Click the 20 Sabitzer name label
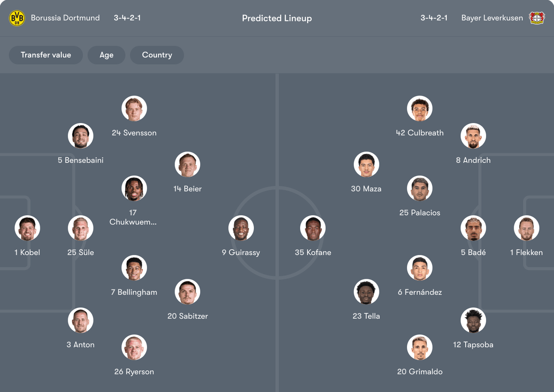 coord(188,316)
